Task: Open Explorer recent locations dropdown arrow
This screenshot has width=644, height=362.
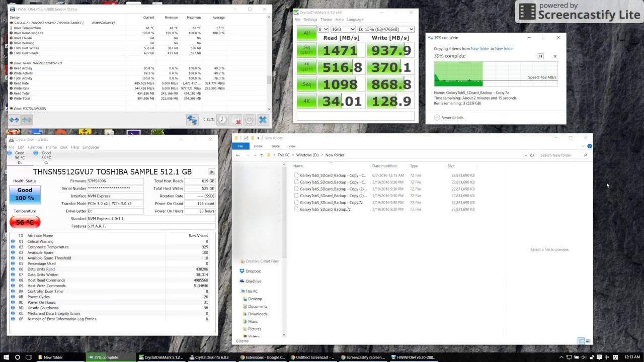Action: [x=255, y=155]
